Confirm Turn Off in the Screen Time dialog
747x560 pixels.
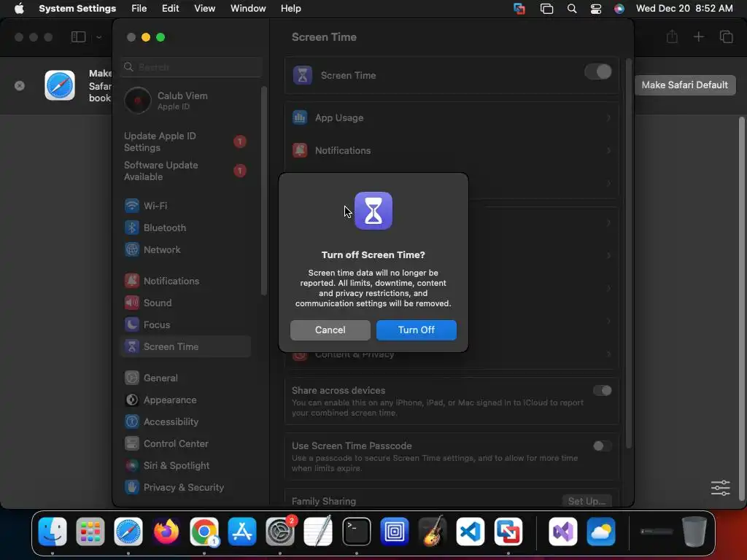tap(416, 330)
